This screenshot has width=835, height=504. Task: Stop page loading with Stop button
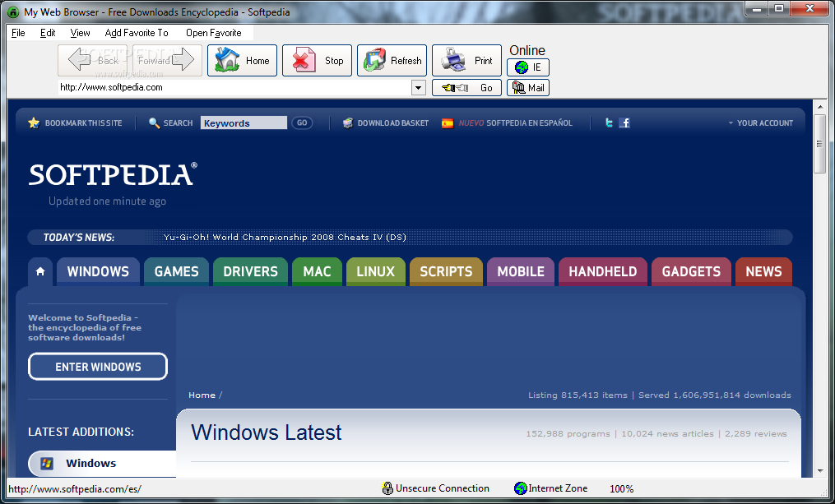point(317,60)
